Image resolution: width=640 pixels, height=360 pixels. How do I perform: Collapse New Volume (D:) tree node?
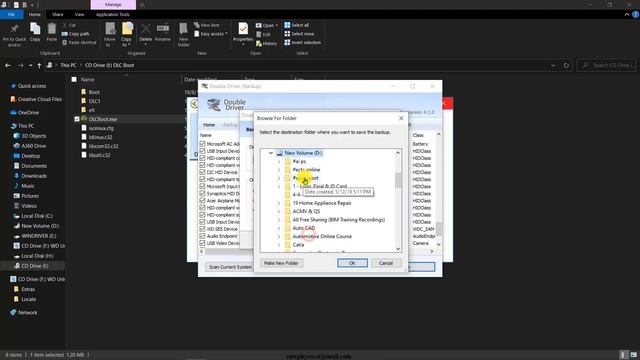271,153
